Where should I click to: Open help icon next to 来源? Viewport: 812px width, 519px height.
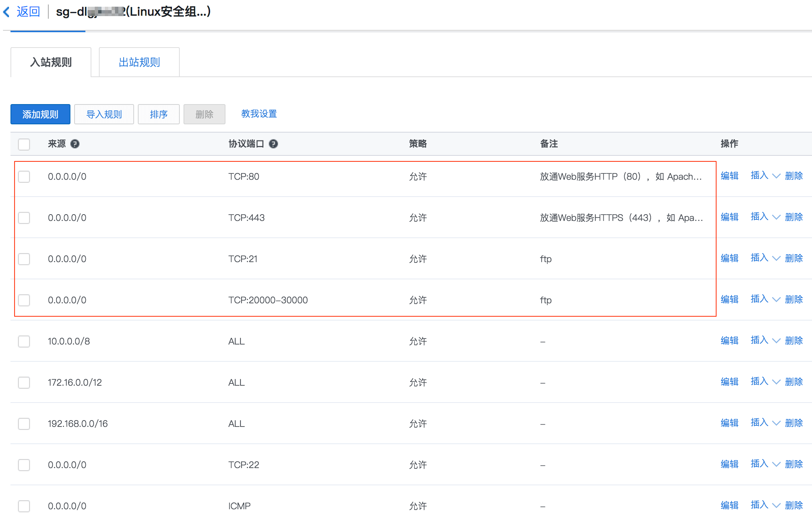coord(75,144)
